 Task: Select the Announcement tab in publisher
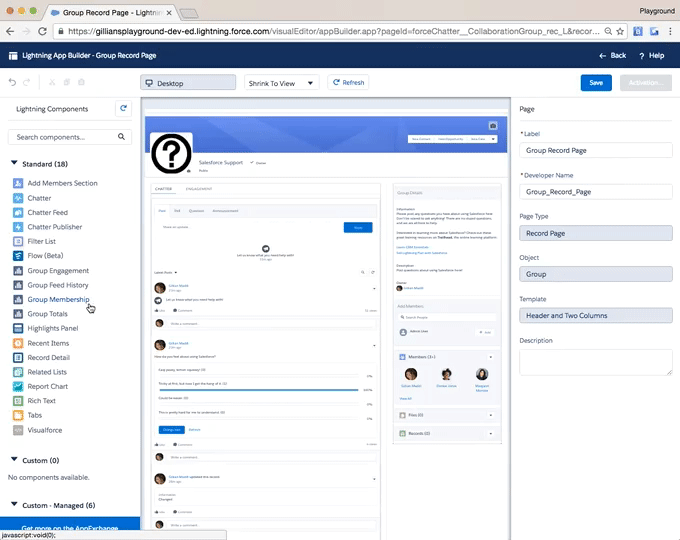(225, 211)
